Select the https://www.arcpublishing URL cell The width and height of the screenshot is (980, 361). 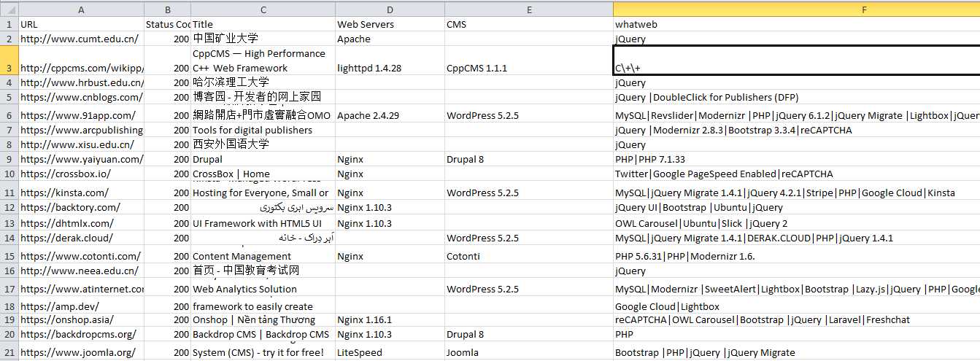point(81,130)
